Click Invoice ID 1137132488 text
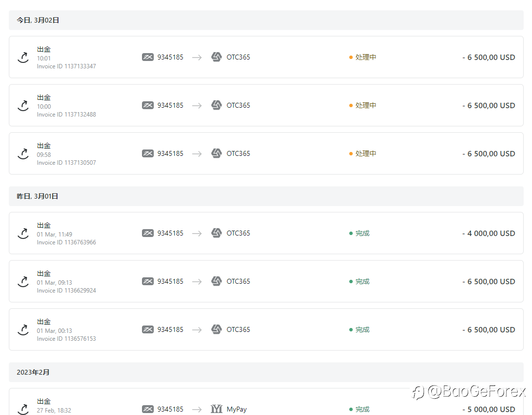 (x=66, y=115)
